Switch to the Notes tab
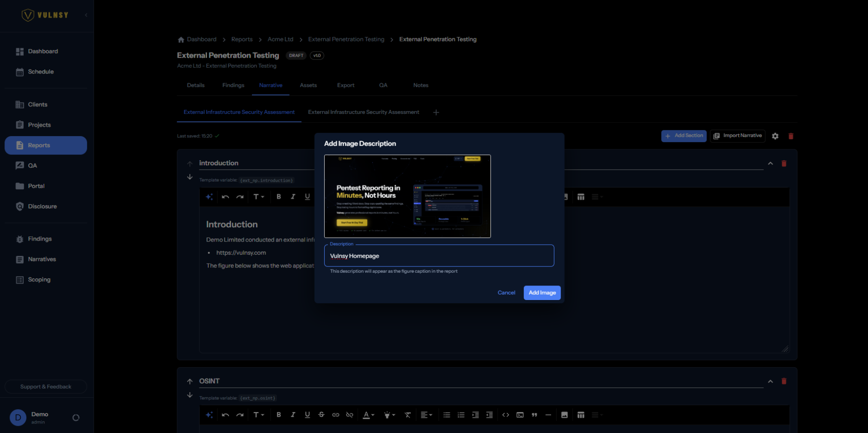Image resolution: width=868 pixels, height=433 pixels. pos(421,85)
